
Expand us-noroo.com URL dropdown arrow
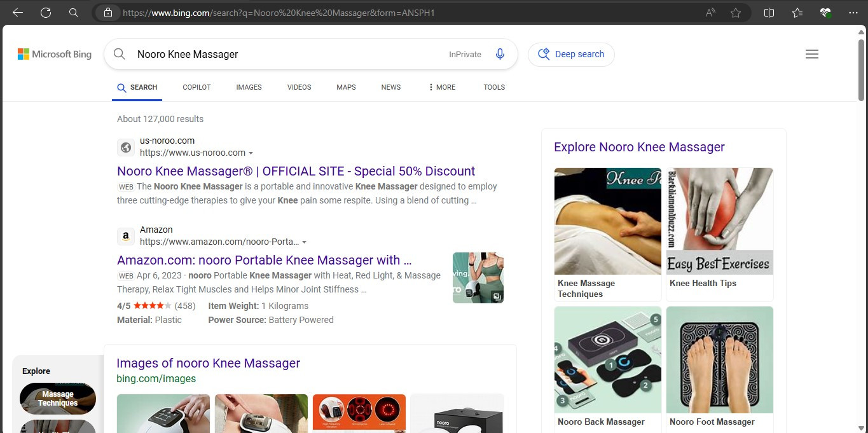click(x=251, y=153)
